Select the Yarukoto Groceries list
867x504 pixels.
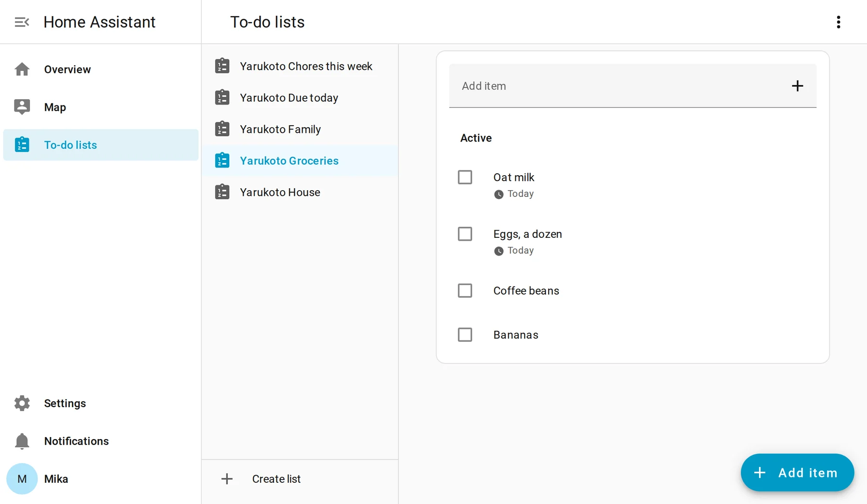click(x=300, y=160)
